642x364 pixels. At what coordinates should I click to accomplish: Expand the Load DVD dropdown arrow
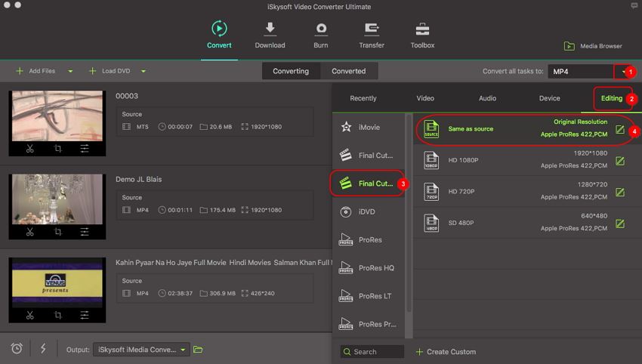(x=144, y=71)
